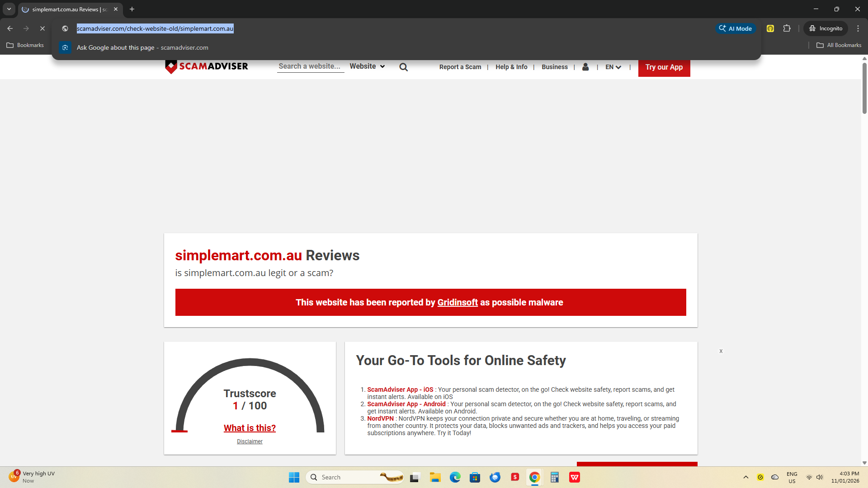Launch Microsoft Edge from the taskbar
This screenshot has width=868, height=488.
point(455,477)
